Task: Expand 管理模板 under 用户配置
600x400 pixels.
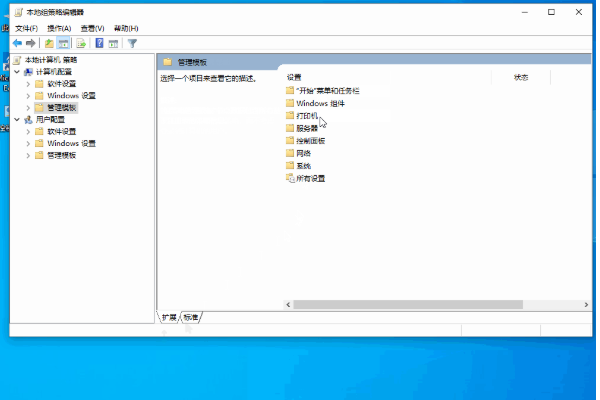Action: pos(28,155)
